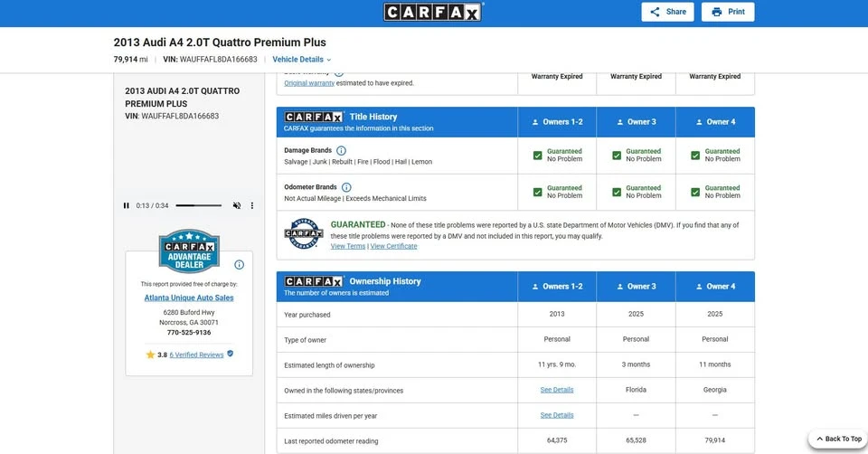The image size is (868, 454).
Task: Click the Share button
Action: pyautogui.click(x=667, y=12)
